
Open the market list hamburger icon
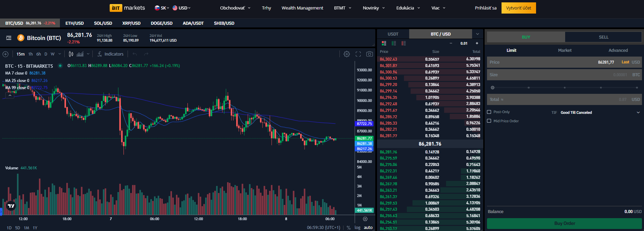tap(9, 38)
